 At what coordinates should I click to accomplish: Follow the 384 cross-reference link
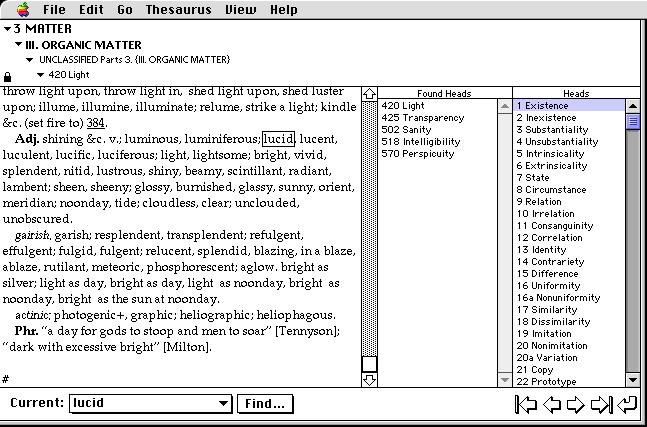click(x=95, y=123)
